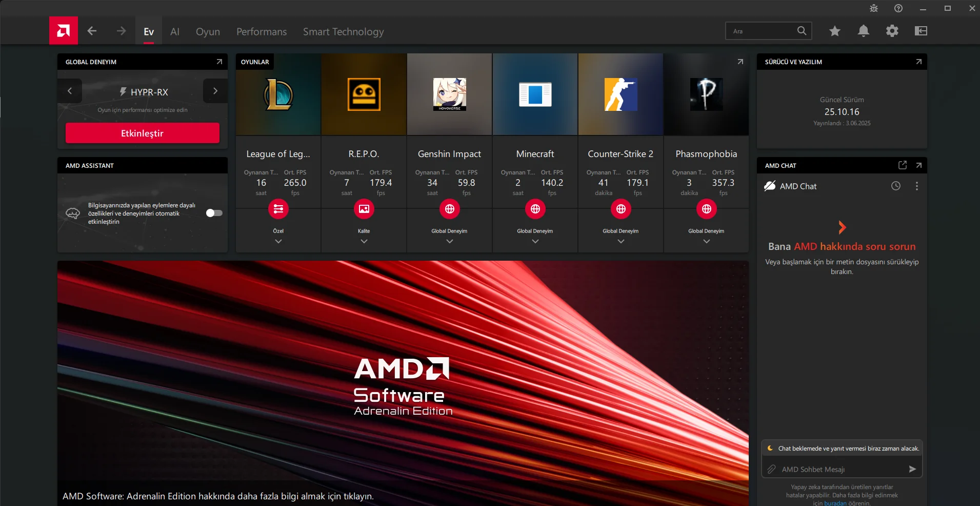Open Genshin Impact game thumbnail
The height and width of the screenshot is (506, 980).
pyautogui.click(x=450, y=94)
